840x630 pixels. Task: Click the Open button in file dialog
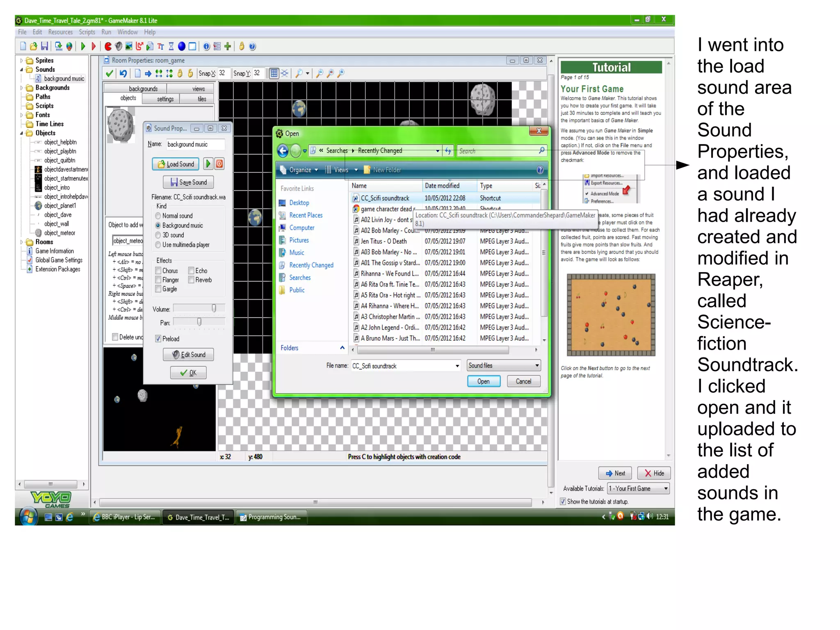(483, 382)
